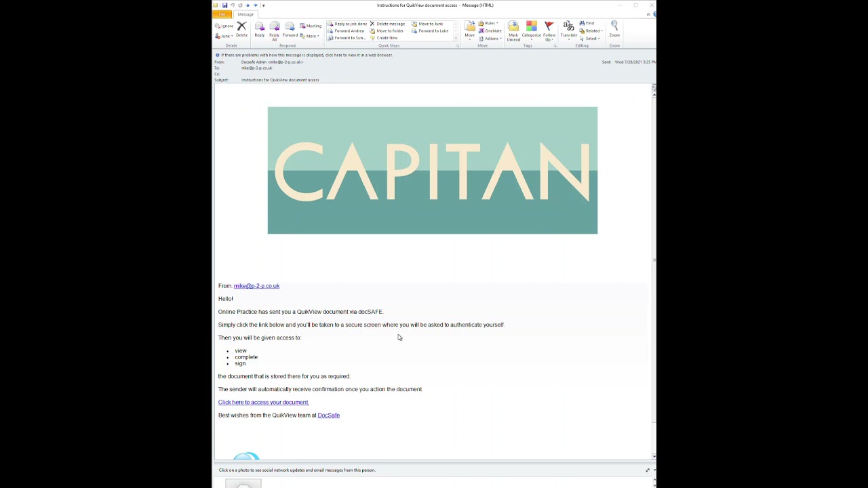Run 'Reply as job done' quick step
Image resolution: width=868 pixels, height=488 pixels.
click(347, 24)
